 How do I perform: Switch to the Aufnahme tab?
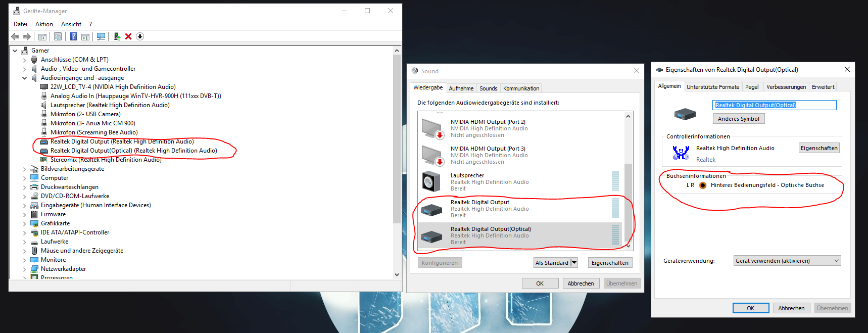461,88
